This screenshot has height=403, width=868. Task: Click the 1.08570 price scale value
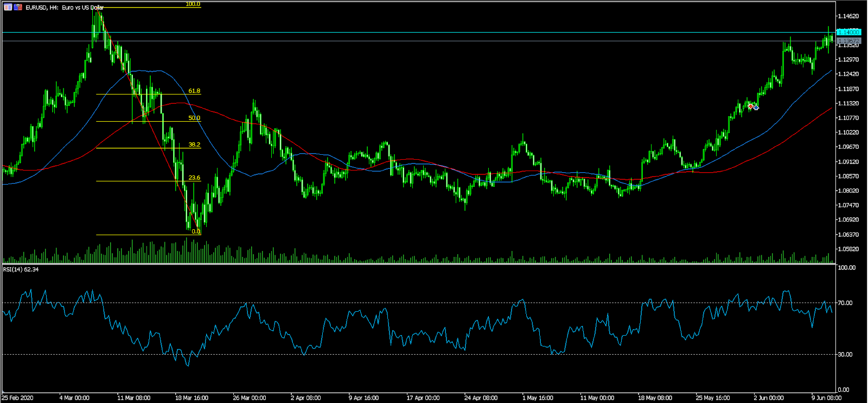848,177
